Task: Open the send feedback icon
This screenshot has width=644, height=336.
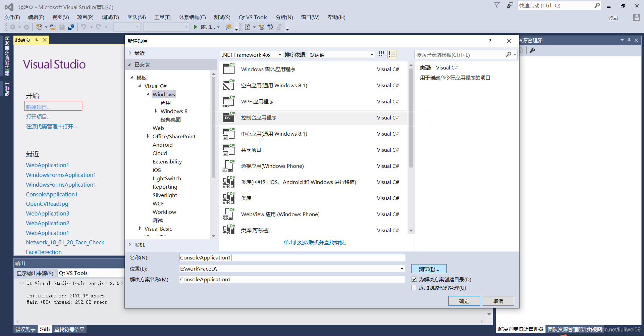Action: click(510, 5)
